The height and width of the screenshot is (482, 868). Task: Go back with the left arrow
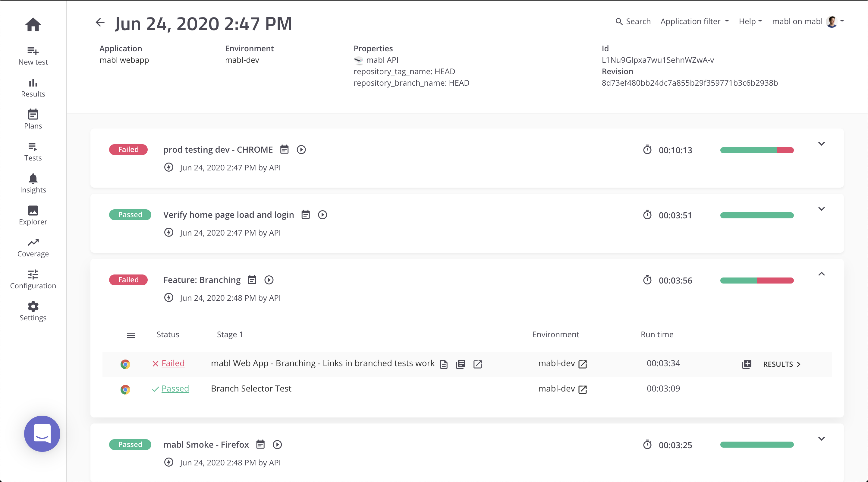point(100,23)
